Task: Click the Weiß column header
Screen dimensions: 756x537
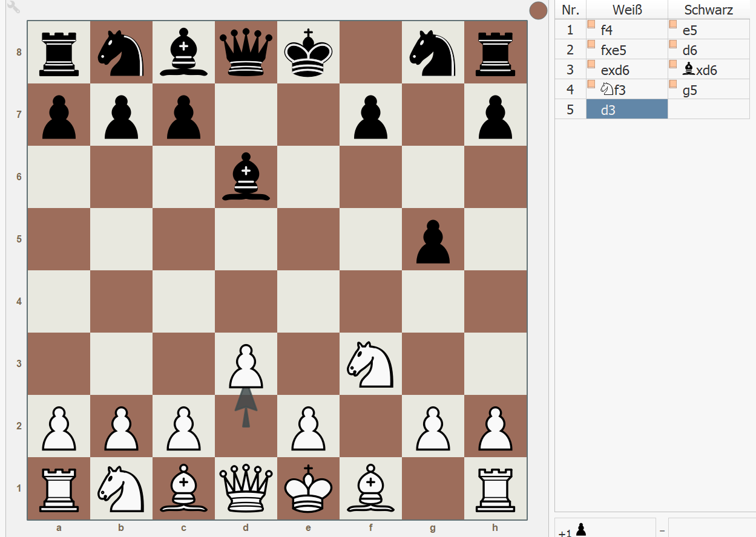Action: point(626,10)
